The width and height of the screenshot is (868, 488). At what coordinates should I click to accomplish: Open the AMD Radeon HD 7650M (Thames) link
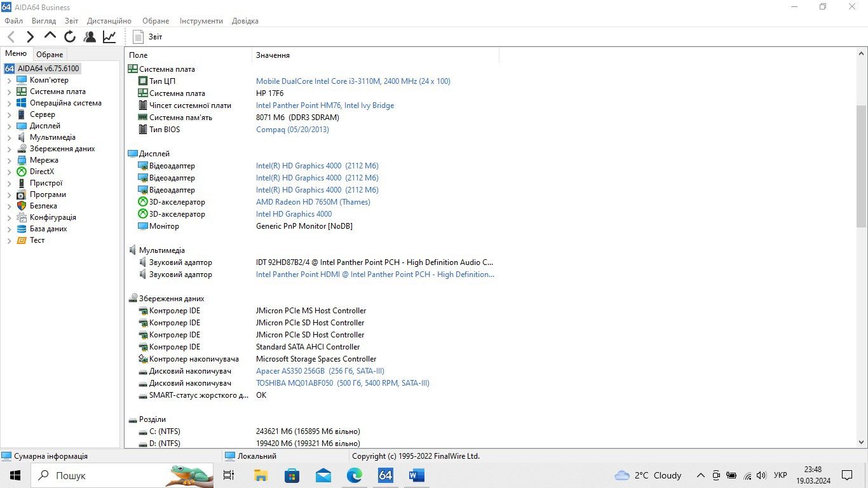(x=313, y=202)
